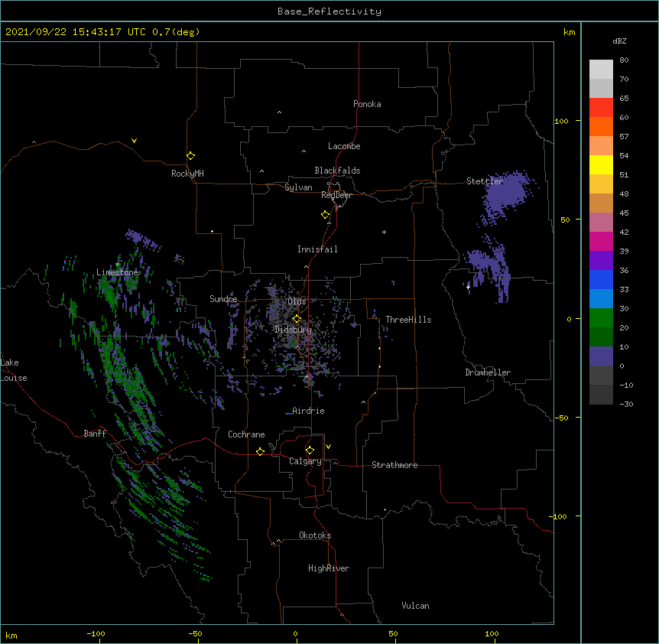Click the Cochrane label
The image size is (659, 644).
click(x=246, y=434)
